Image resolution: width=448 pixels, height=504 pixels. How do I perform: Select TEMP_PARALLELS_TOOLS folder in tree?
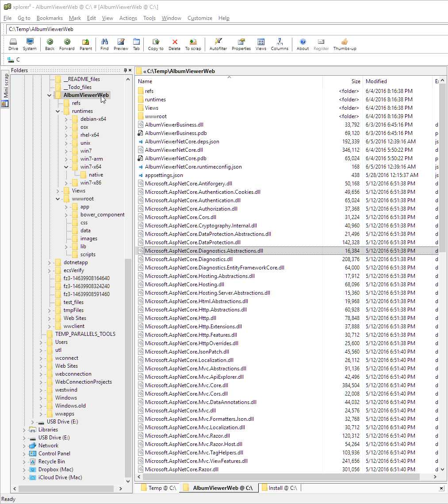[x=85, y=334]
